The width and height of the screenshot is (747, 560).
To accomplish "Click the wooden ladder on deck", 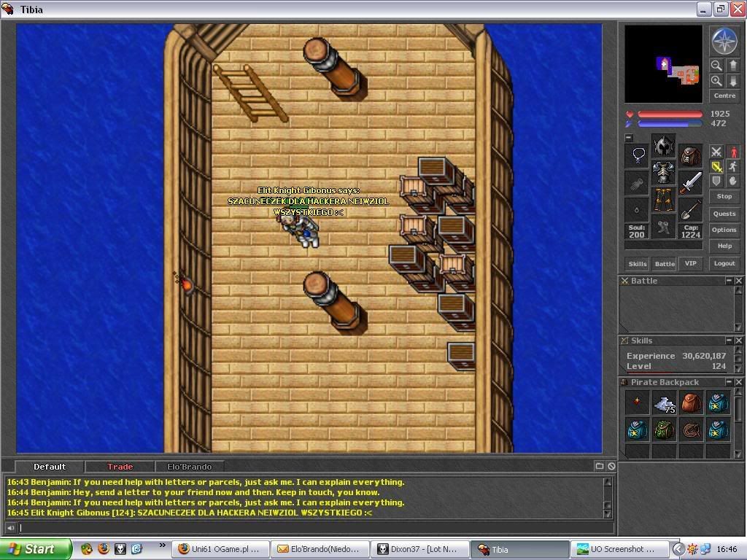I will coord(251,93).
